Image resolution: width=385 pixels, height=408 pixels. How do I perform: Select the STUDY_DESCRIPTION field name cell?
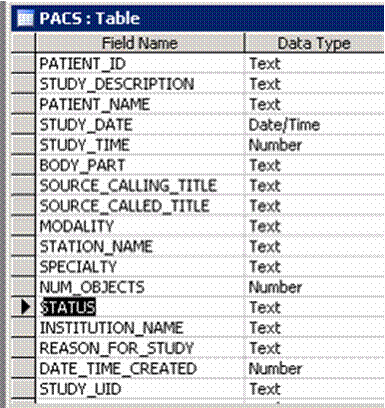140,84
